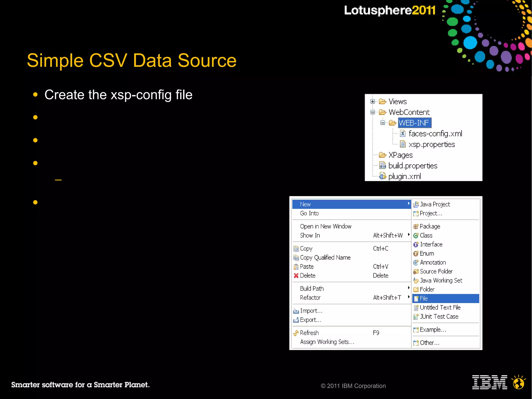Choose Refresh from context menu
This screenshot has height=399, width=532.
(351, 333)
